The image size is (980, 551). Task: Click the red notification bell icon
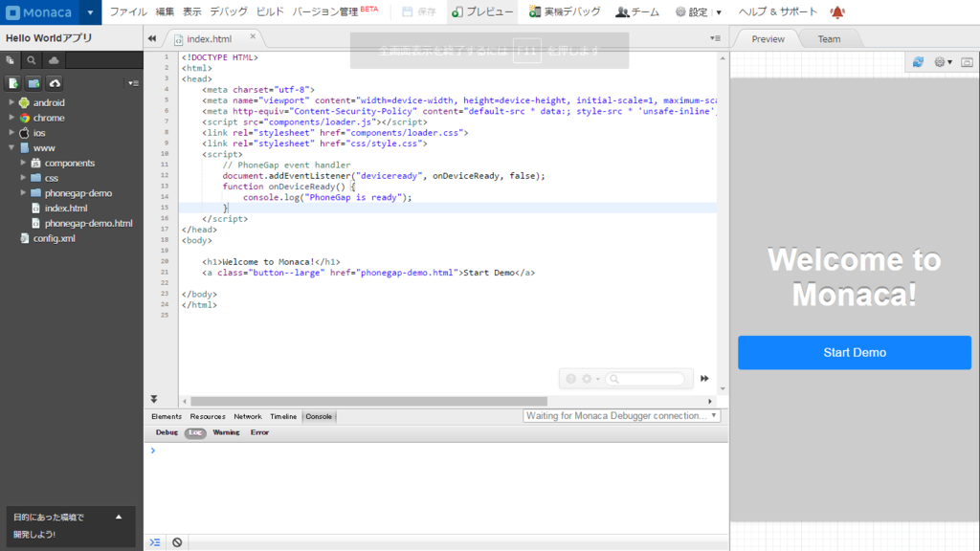pyautogui.click(x=837, y=11)
